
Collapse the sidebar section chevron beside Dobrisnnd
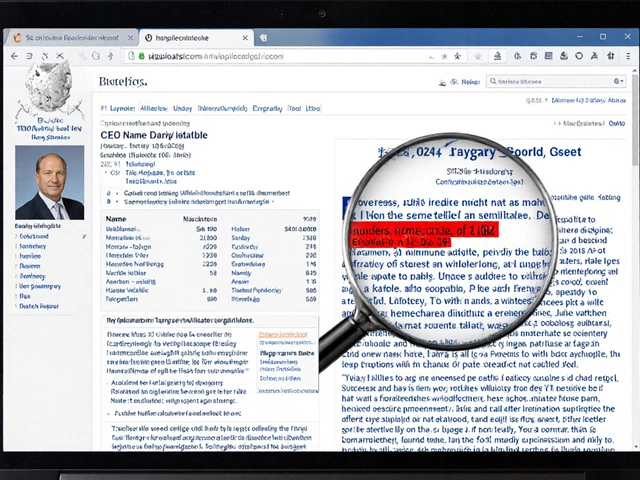(x=84, y=237)
